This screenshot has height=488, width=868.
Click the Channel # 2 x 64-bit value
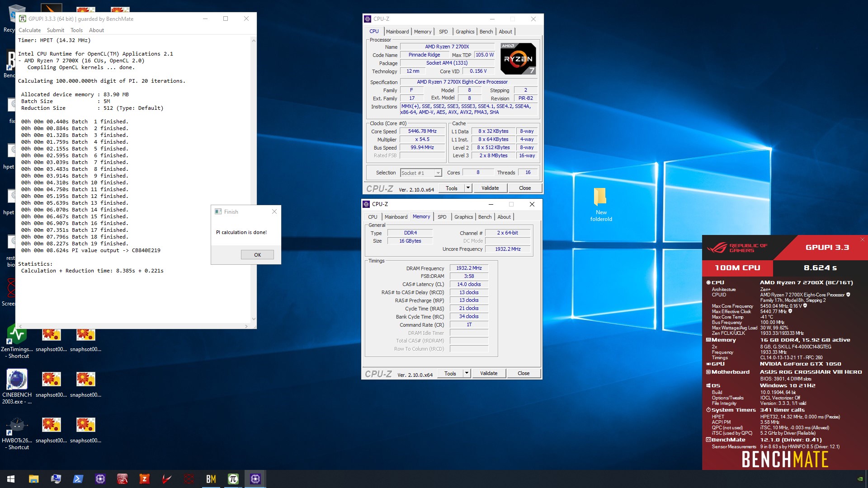pyautogui.click(x=507, y=233)
